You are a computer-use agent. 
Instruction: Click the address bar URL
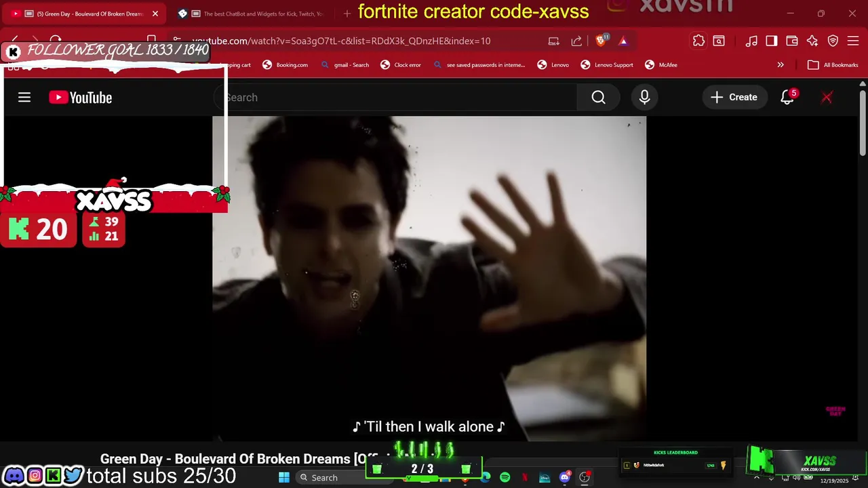pyautogui.click(x=341, y=41)
